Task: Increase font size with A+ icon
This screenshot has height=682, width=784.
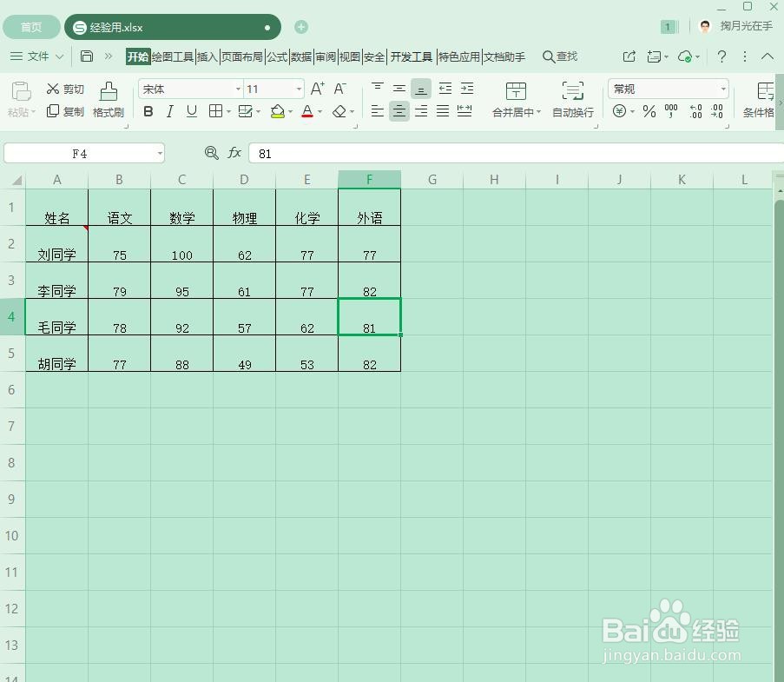Action: coord(318,89)
